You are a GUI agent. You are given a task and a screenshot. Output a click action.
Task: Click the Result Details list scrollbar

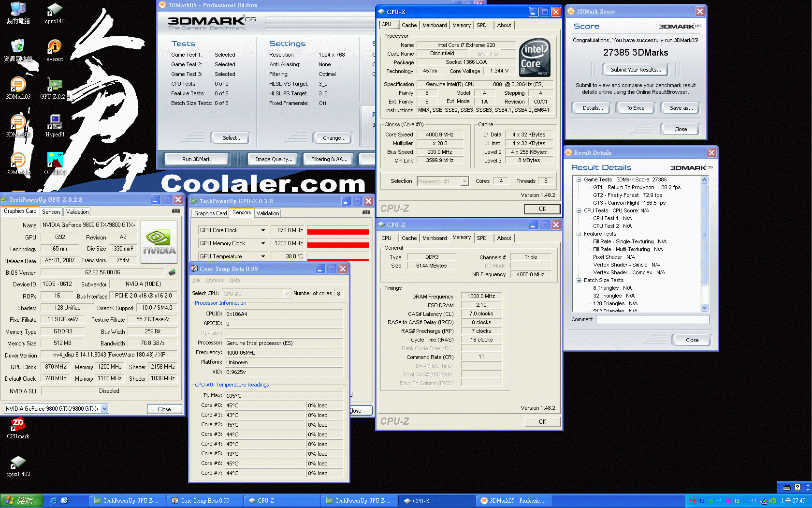point(704,242)
